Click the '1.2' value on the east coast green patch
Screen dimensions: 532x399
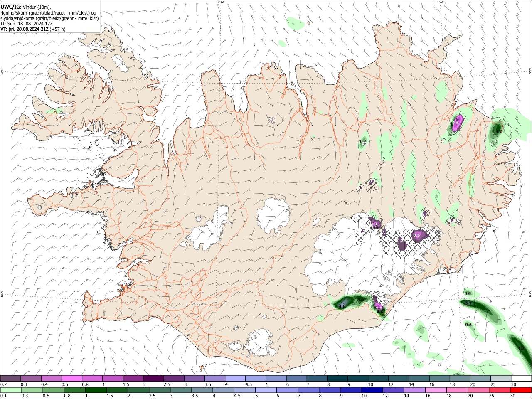tap(499, 131)
